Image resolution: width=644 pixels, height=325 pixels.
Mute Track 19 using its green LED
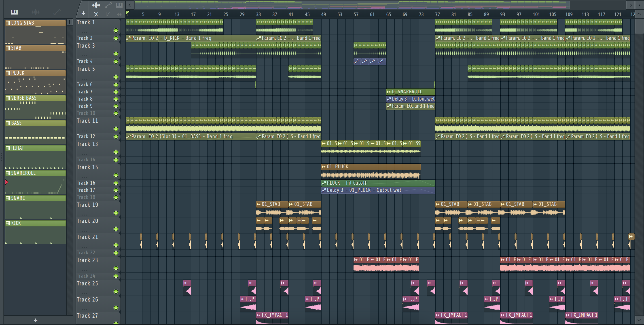coord(116,213)
